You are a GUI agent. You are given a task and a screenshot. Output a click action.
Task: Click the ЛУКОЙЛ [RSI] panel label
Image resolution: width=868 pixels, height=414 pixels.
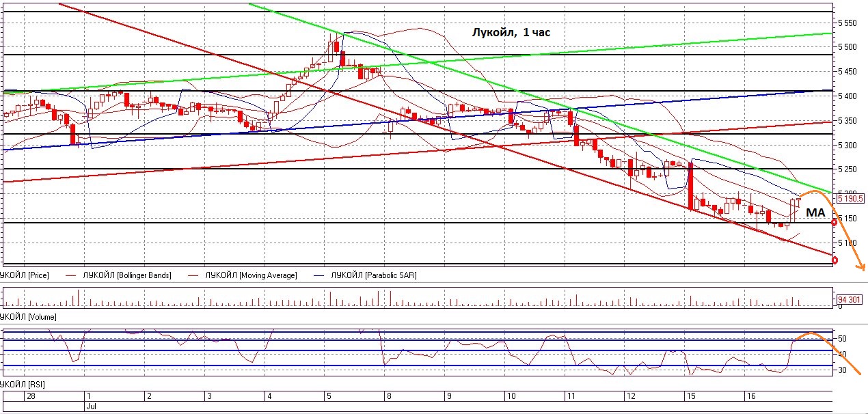pyautogui.click(x=23, y=386)
